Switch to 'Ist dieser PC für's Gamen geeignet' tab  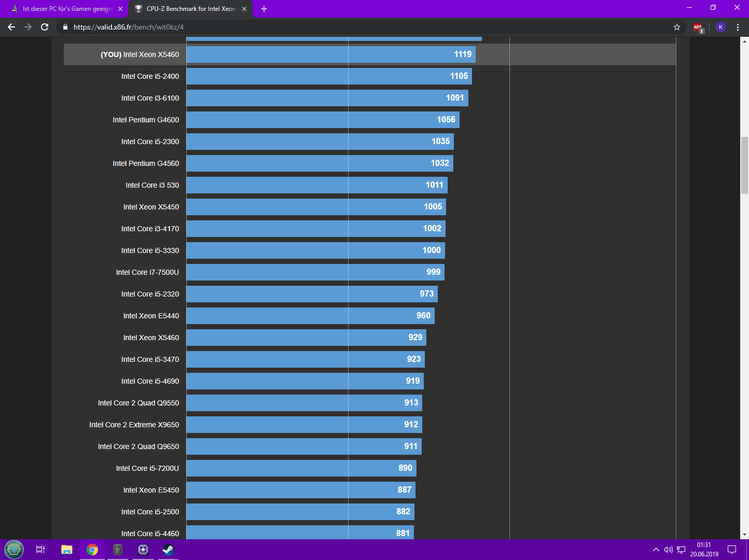point(67,9)
